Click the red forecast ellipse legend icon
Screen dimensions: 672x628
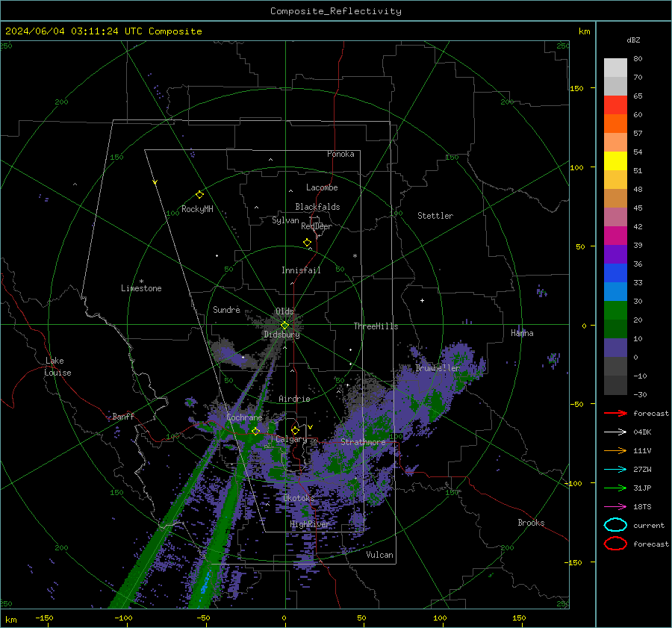point(615,543)
